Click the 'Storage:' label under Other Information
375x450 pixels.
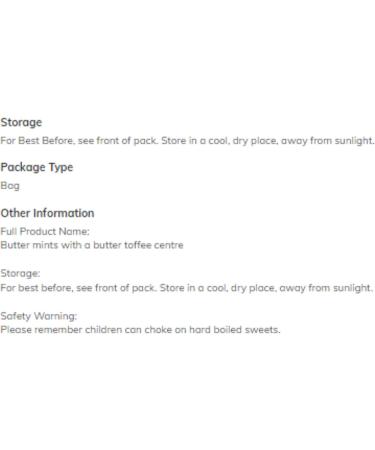click(20, 274)
